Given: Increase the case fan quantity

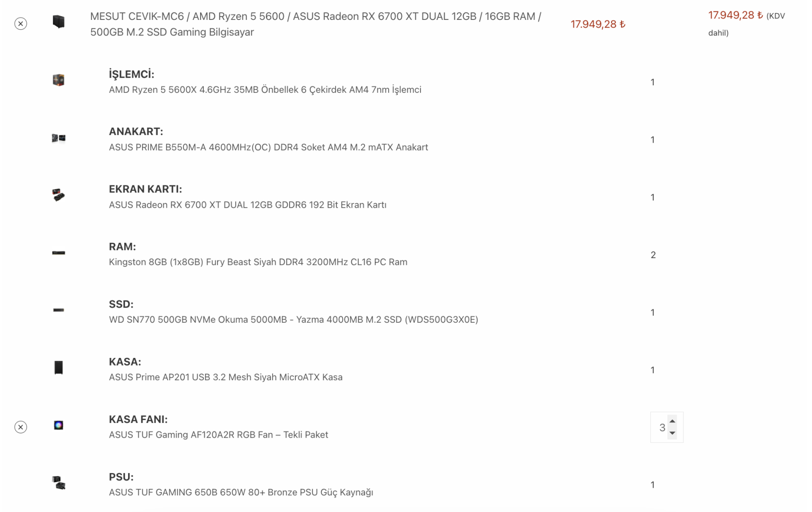Looking at the screenshot, I should click(x=672, y=421).
